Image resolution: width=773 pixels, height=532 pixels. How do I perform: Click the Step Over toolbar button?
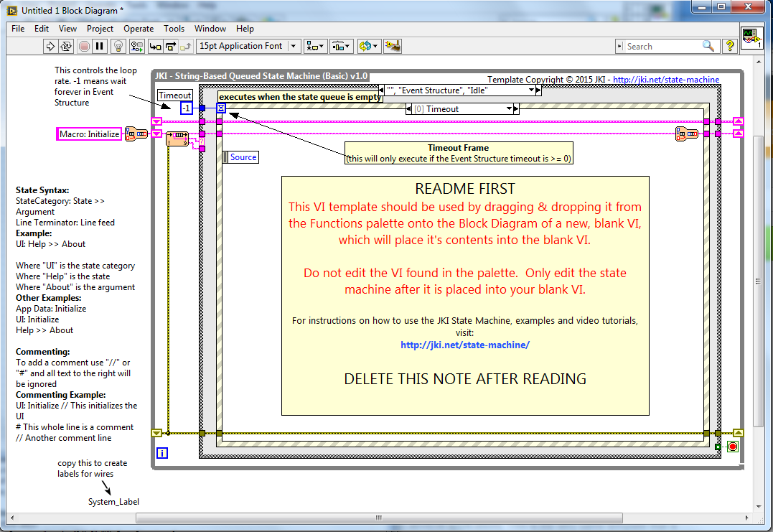pos(171,47)
